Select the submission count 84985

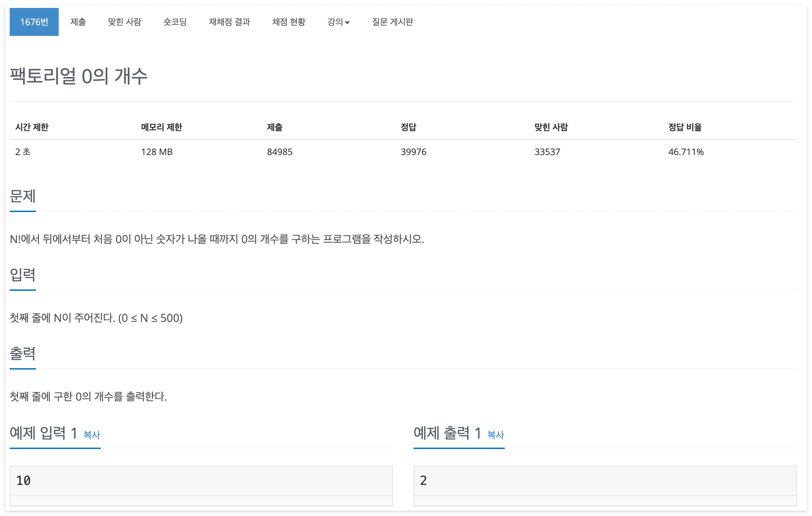coord(280,152)
